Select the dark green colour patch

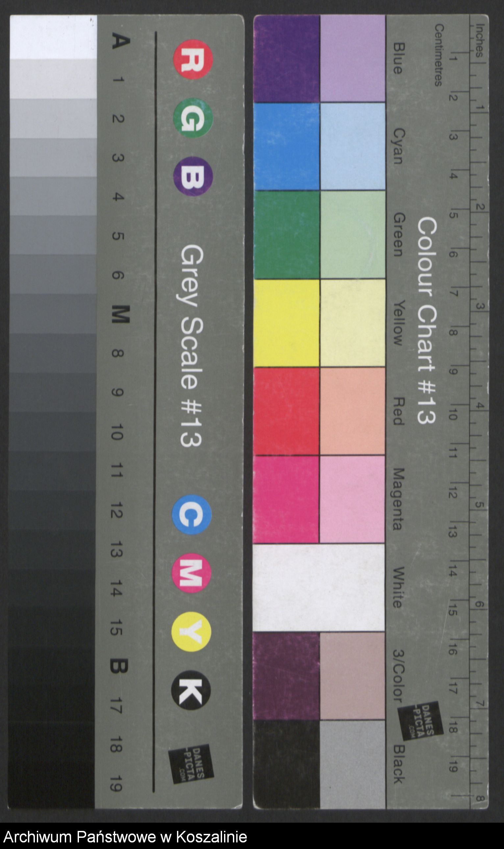[287, 235]
